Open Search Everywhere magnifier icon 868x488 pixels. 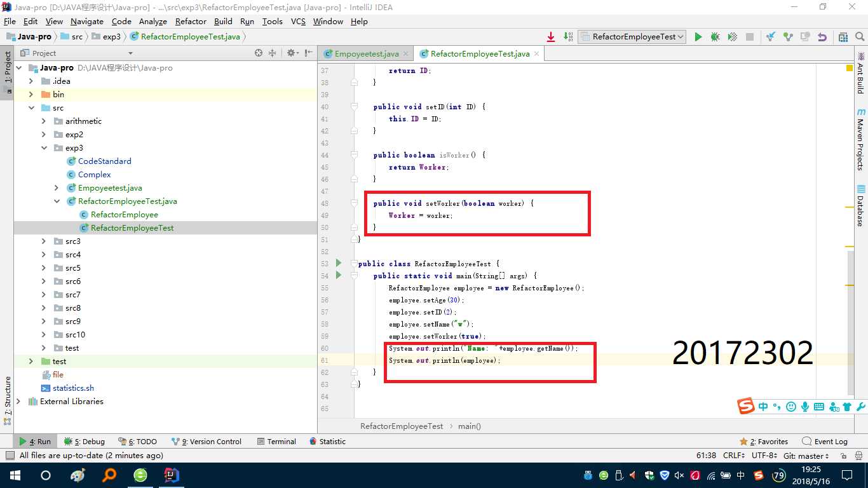click(x=859, y=37)
